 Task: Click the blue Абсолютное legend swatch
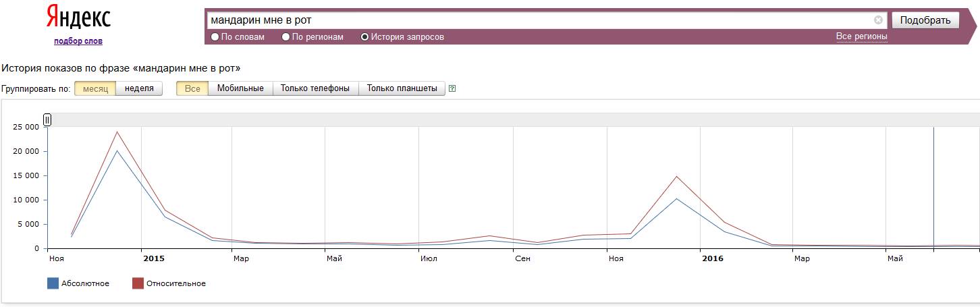click(x=53, y=283)
